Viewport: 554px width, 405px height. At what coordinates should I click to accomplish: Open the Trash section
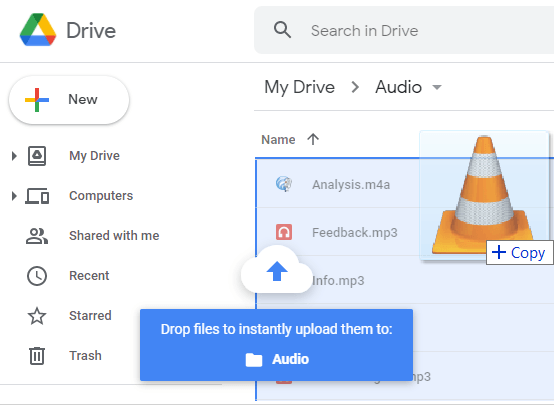pyautogui.click(x=85, y=356)
